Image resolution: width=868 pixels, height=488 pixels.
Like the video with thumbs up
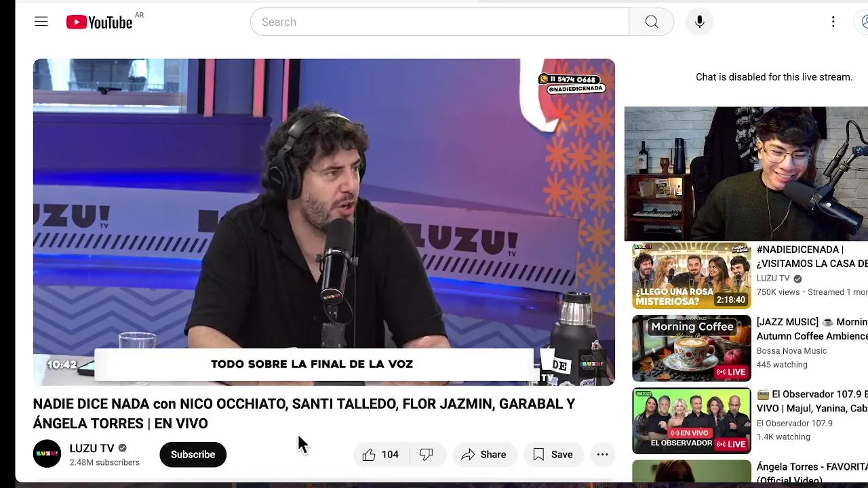tap(380, 455)
